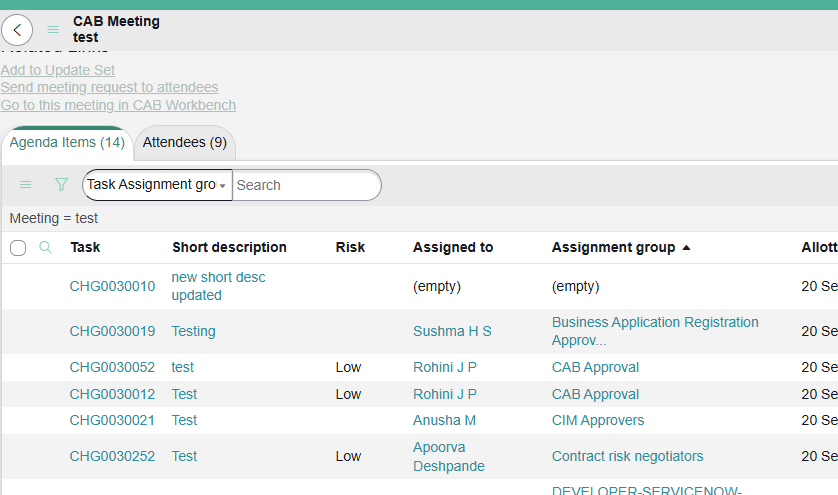Click the Add to Update Set link
The width and height of the screenshot is (838, 495).
tap(58, 70)
